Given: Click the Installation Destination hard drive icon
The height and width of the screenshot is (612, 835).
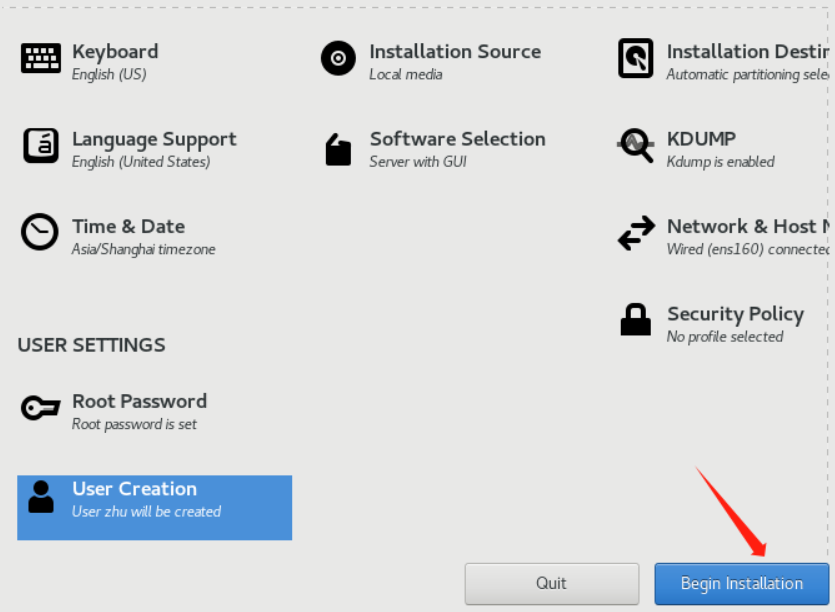Looking at the screenshot, I should point(636,59).
